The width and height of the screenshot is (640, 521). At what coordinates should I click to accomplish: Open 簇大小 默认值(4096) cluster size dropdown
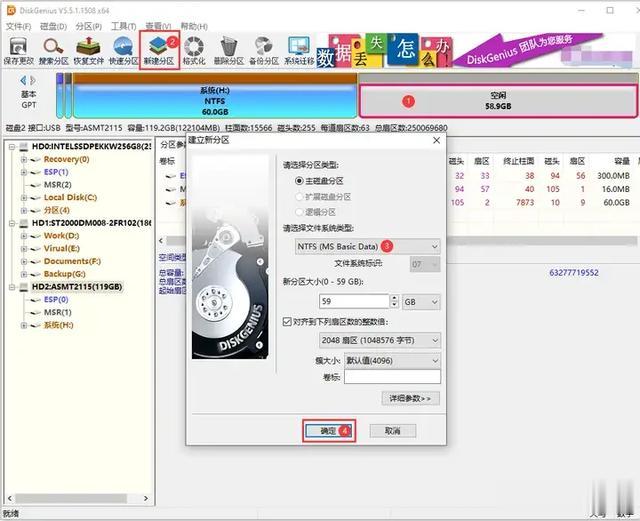[392, 361]
